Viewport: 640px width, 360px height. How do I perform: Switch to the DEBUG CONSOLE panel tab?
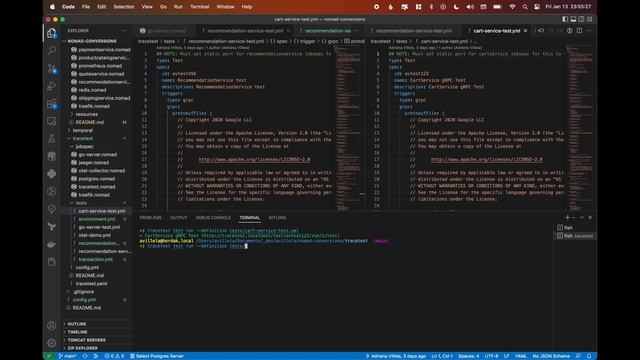(x=213, y=218)
